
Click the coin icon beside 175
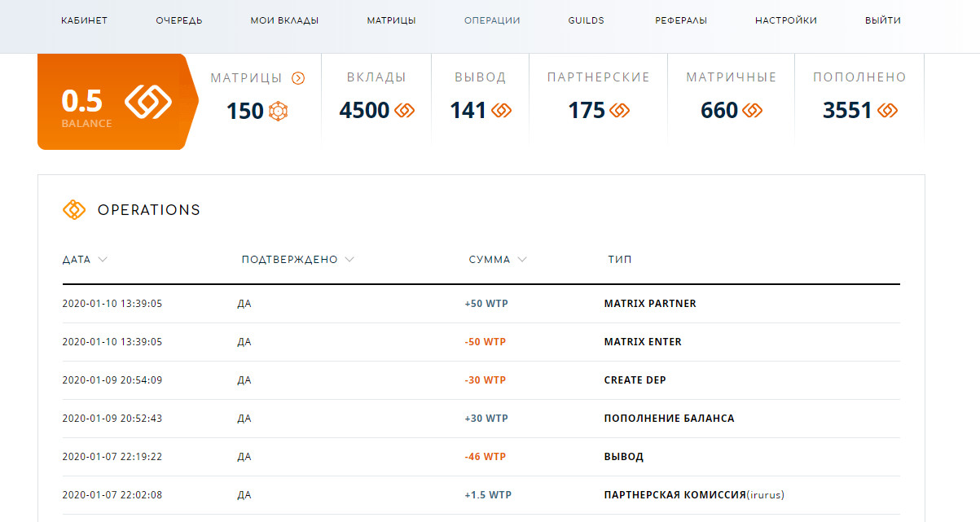pyautogui.click(x=620, y=110)
